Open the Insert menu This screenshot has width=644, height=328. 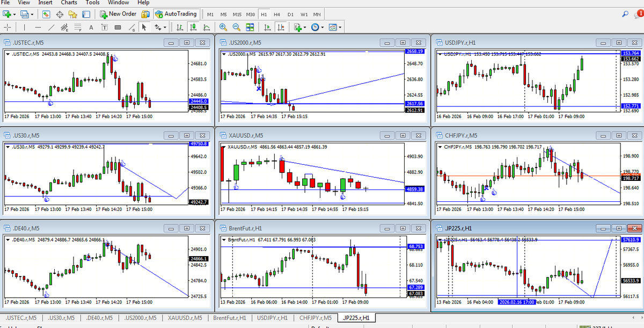pyautogui.click(x=45, y=2)
